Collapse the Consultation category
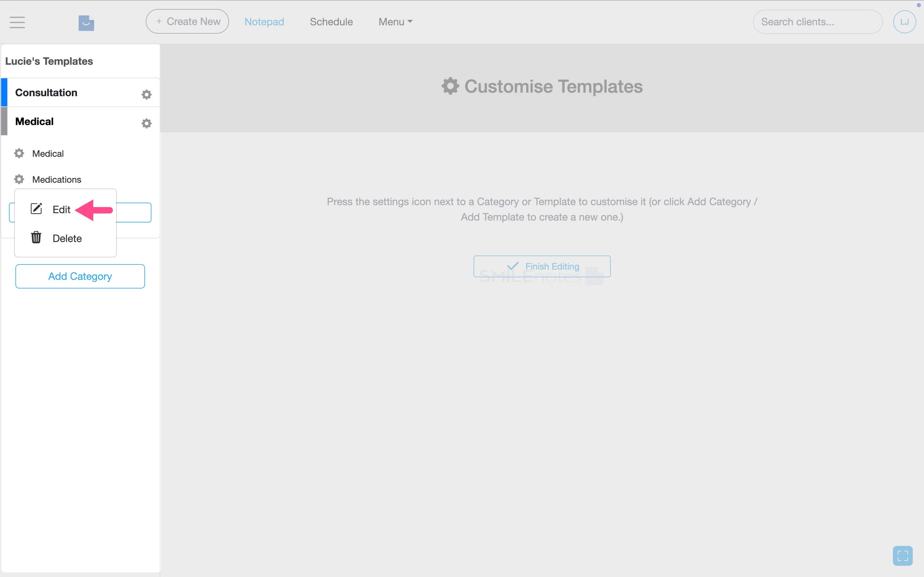The width and height of the screenshot is (924, 577). (46, 92)
